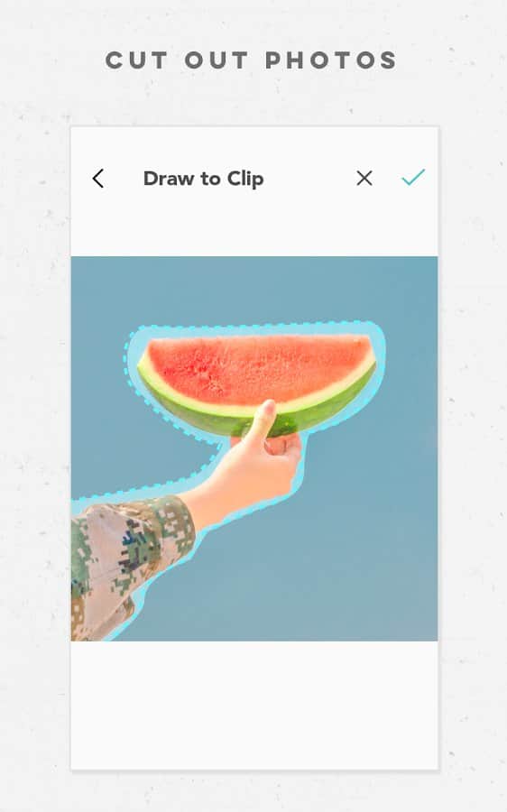Confirm the cutout with the teal checkmark
Screen dimensions: 507x812
413,177
